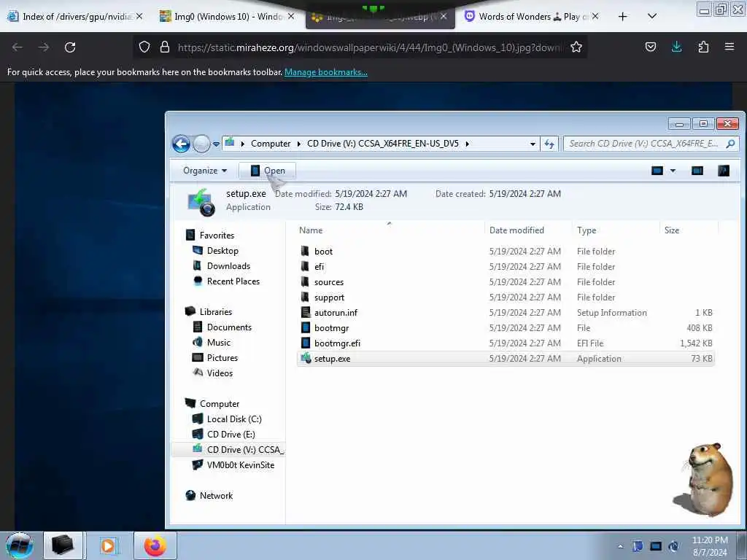Click Favorites in the navigation pane

click(x=217, y=236)
